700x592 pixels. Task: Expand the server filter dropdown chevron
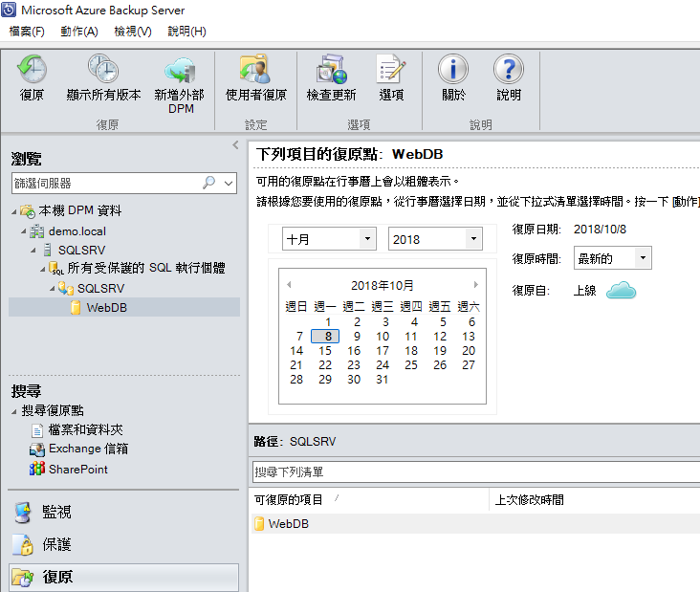[x=229, y=183]
